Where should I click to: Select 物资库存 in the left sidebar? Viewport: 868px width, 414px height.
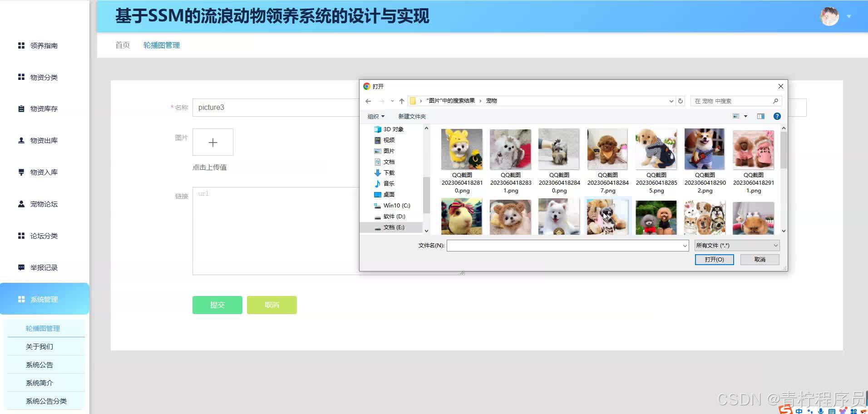tap(44, 108)
